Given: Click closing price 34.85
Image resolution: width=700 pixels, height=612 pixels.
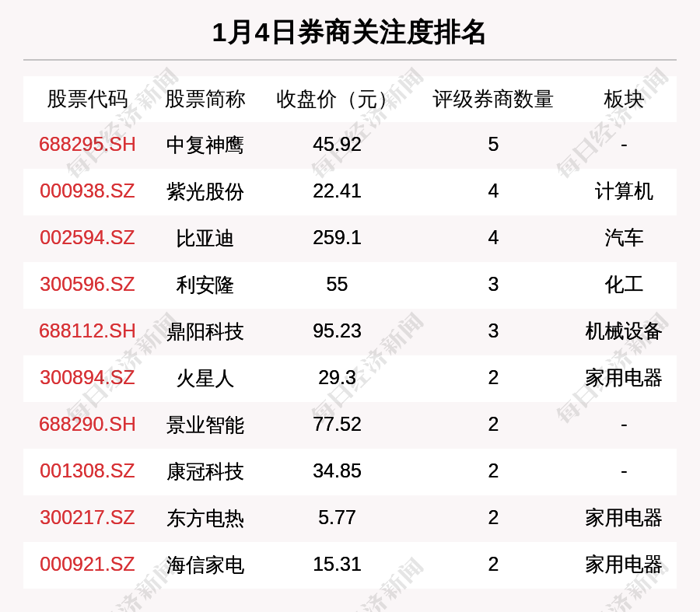Looking at the screenshot, I should [337, 471].
